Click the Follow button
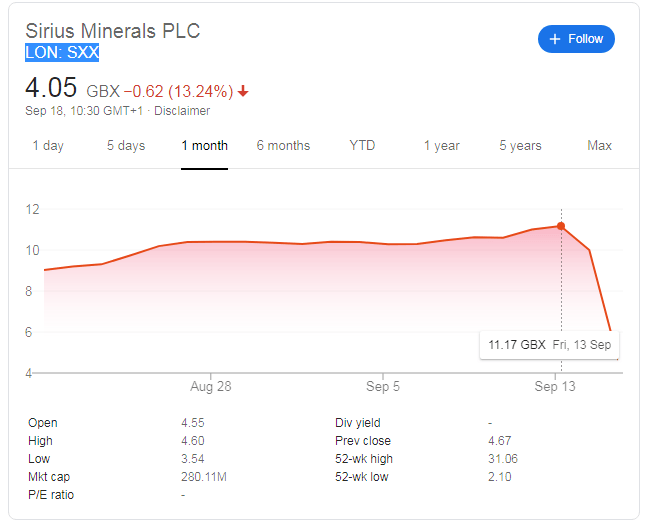This screenshot has width=649, height=525. (x=576, y=39)
